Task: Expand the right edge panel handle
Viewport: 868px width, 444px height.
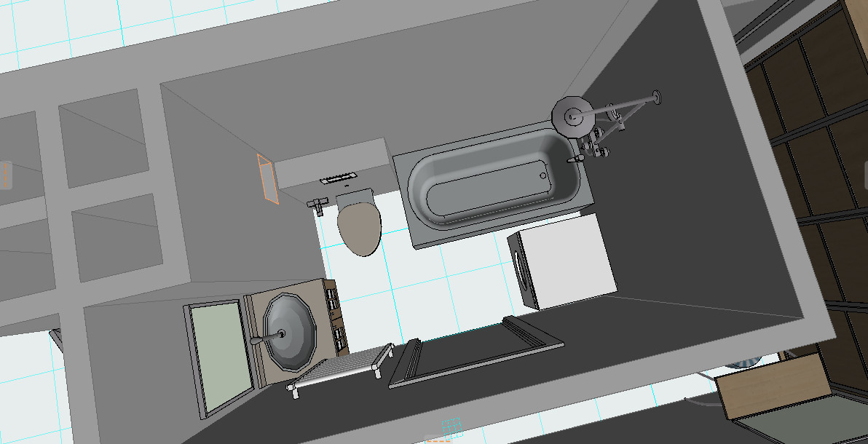Action: click(x=864, y=175)
